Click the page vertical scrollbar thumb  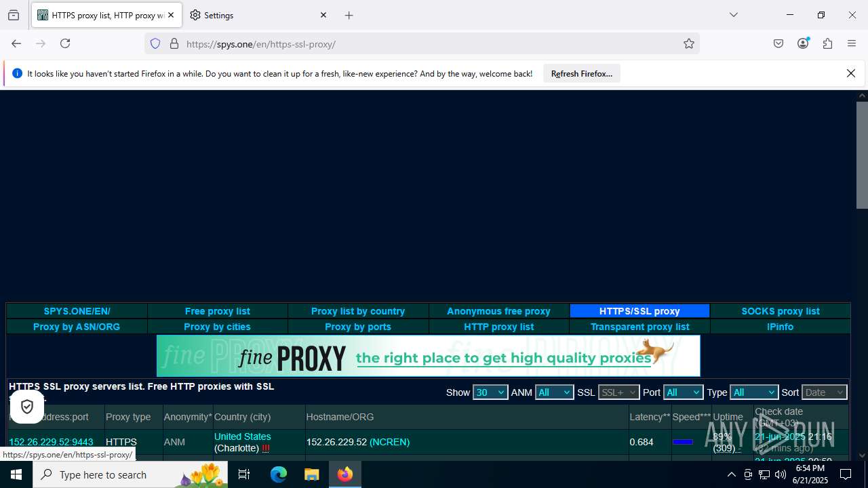[x=862, y=156]
